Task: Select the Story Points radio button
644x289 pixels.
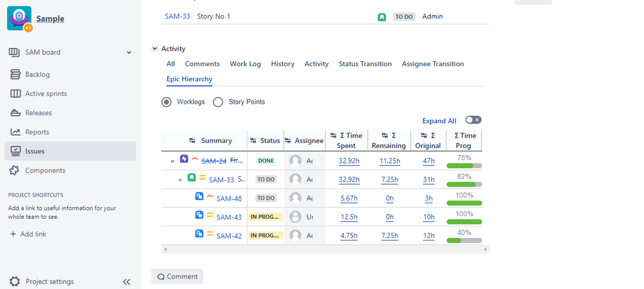Action: pyautogui.click(x=218, y=102)
